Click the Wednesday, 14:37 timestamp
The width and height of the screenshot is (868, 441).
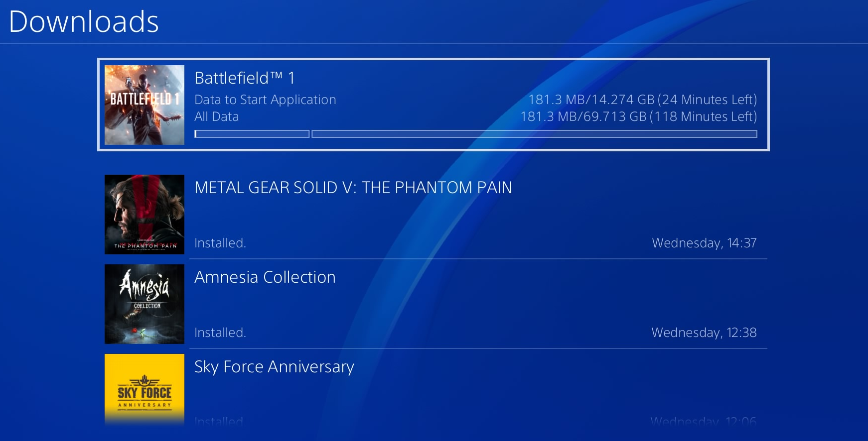[704, 243]
